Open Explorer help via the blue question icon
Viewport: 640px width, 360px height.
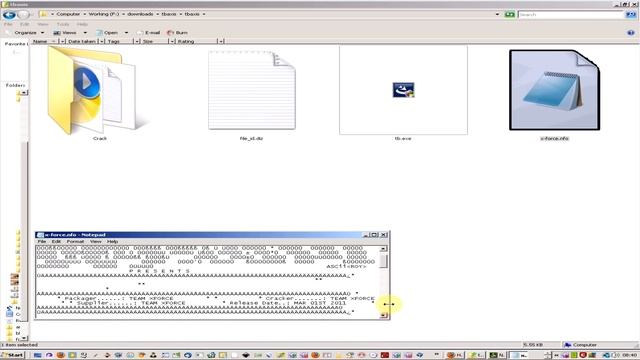pyautogui.click(x=631, y=32)
